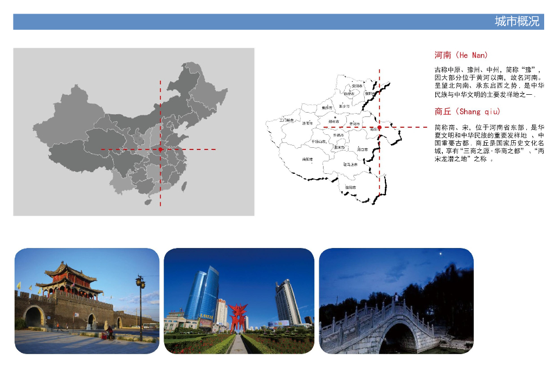Image resolution: width=555 pixels, height=392 pixels.
Task: Click the 安阳市 label on the Henan map
Action: click(357, 86)
